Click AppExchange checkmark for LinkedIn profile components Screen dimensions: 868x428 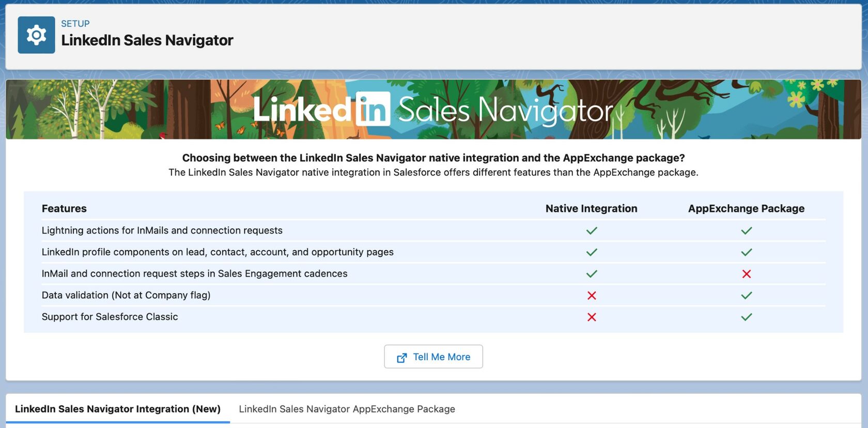coord(746,252)
